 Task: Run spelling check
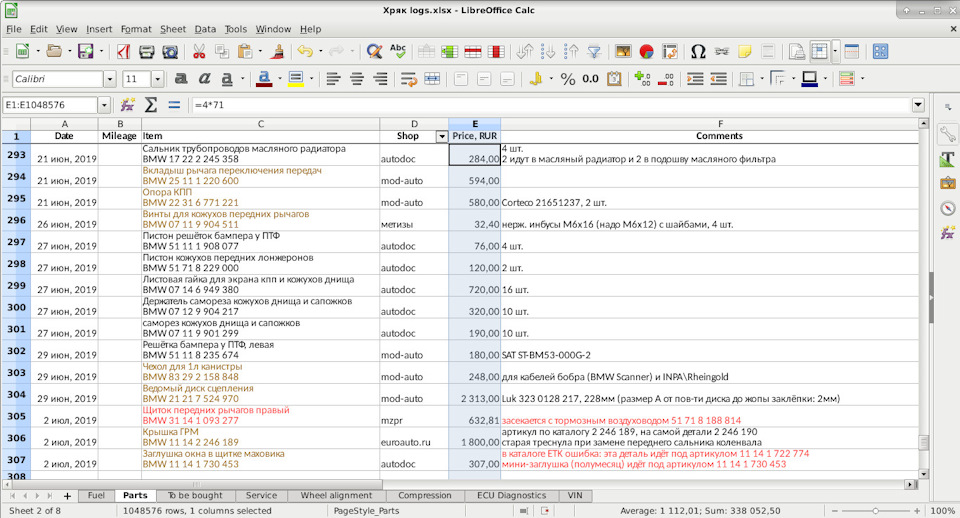tap(398, 51)
